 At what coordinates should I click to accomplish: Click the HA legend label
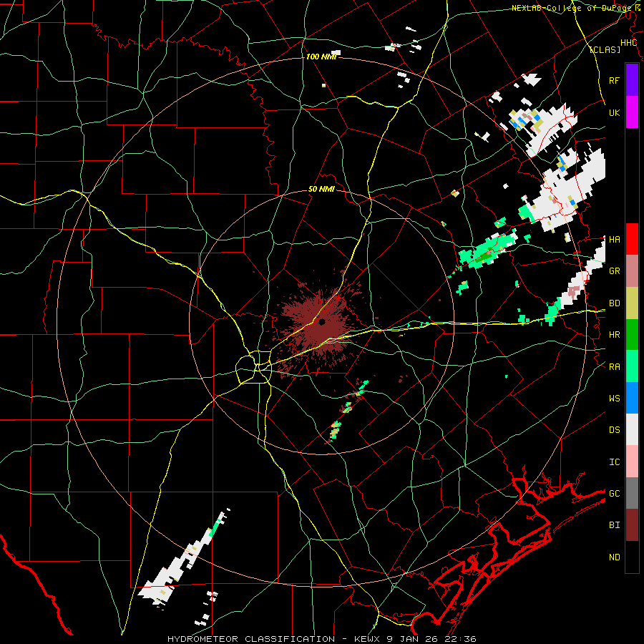[614, 240]
